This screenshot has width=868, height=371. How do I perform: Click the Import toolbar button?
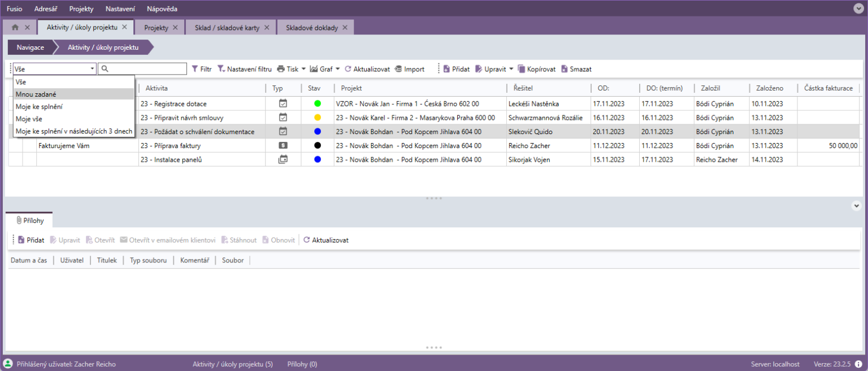(x=410, y=69)
